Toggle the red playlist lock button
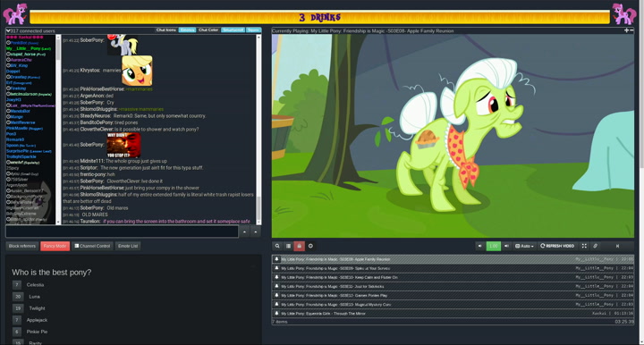The width and height of the screenshot is (644, 345). click(299, 246)
